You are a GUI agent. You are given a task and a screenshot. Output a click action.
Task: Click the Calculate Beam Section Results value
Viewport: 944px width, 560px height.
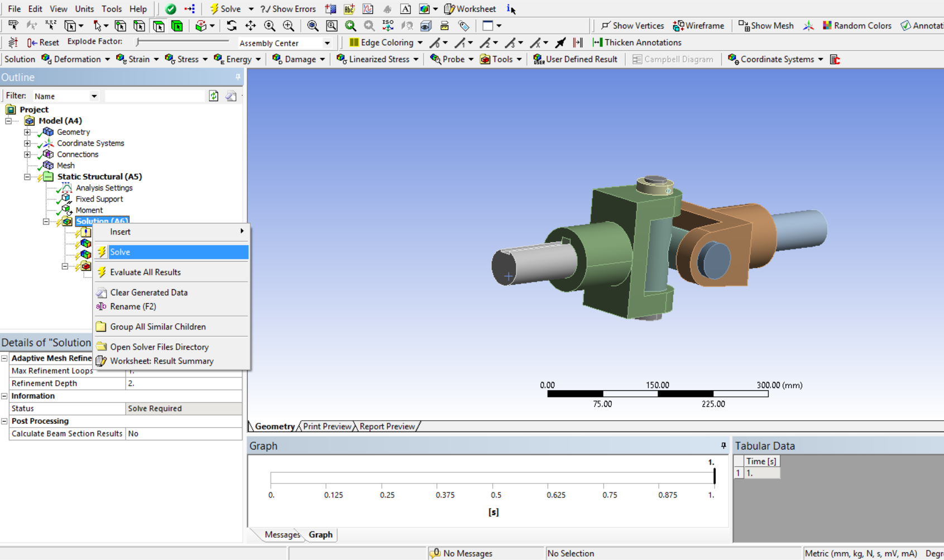pos(184,434)
